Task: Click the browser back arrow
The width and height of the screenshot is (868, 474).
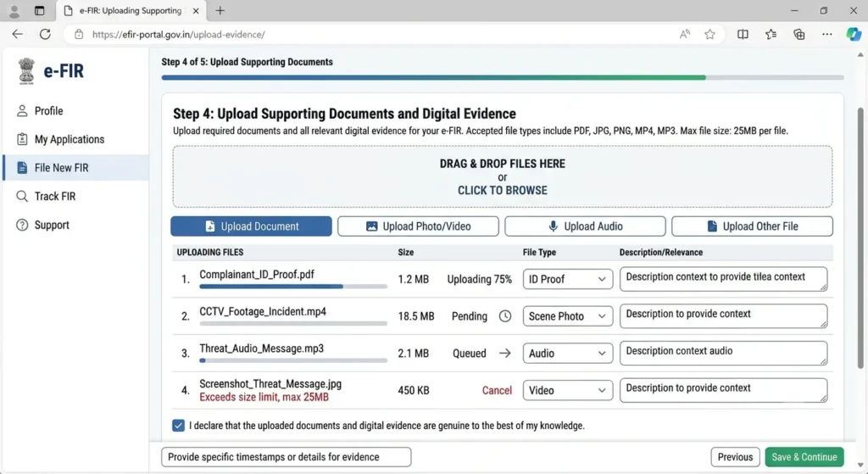Action: coord(18,34)
